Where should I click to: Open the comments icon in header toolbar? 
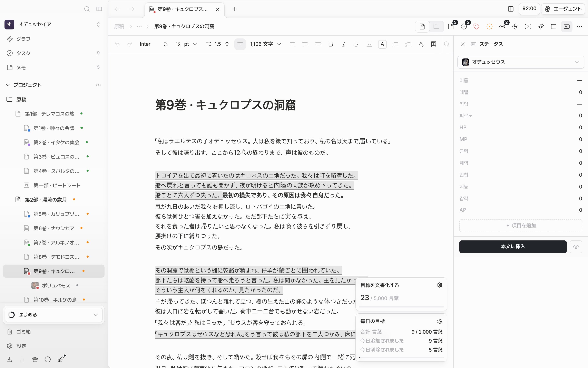coord(553,26)
